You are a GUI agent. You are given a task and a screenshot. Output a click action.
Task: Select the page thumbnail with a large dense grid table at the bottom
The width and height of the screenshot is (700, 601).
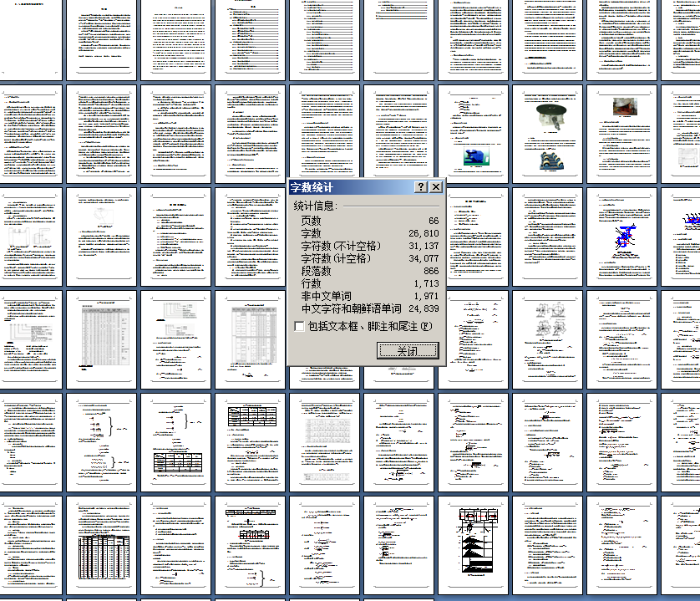pos(101,545)
